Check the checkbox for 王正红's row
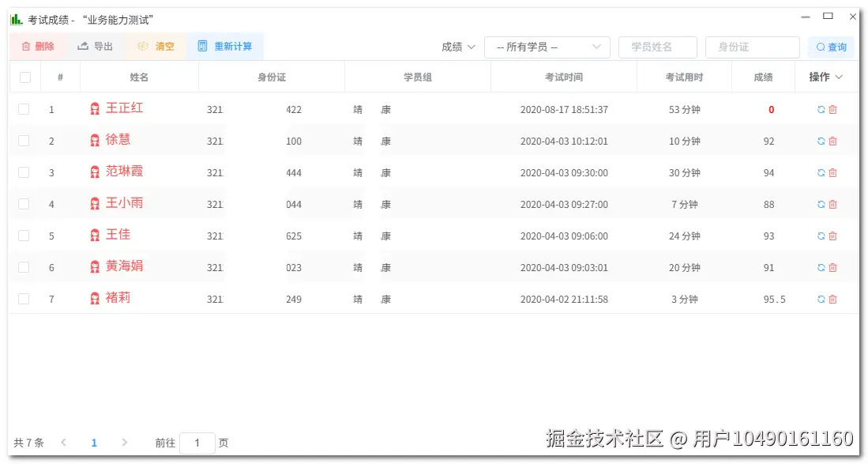 point(24,109)
